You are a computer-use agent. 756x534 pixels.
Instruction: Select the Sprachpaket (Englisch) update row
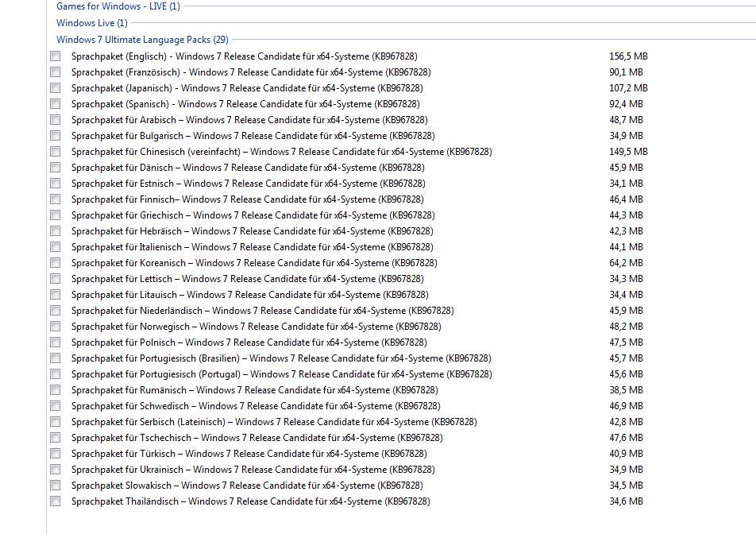point(245,56)
